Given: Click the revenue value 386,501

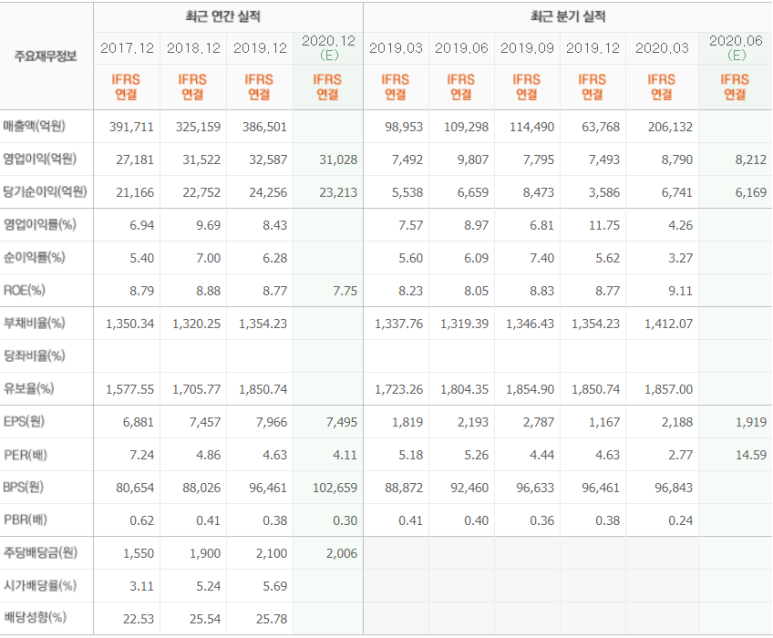Looking at the screenshot, I should [x=265, y=127].
